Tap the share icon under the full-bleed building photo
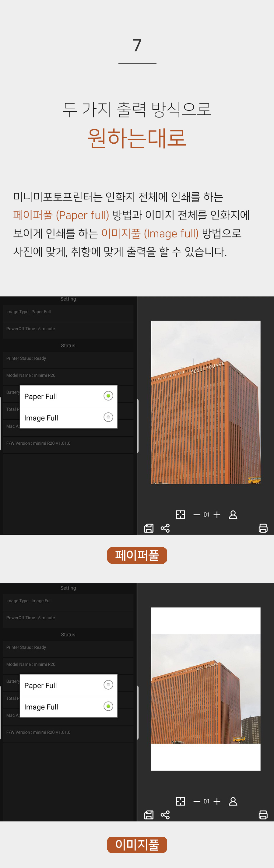Viewport: 274px width, 868px height. tap(165, 528)
